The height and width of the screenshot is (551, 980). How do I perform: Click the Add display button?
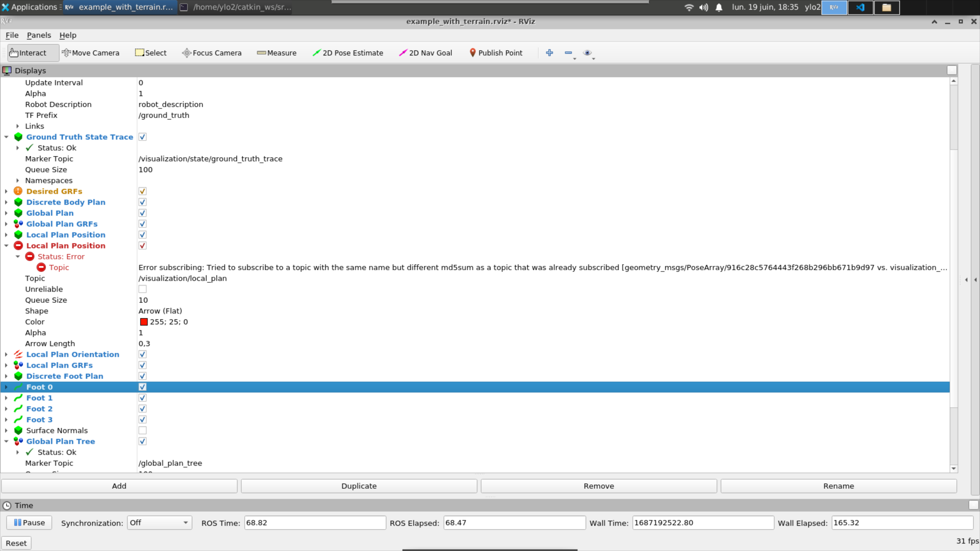pos(119,485)
